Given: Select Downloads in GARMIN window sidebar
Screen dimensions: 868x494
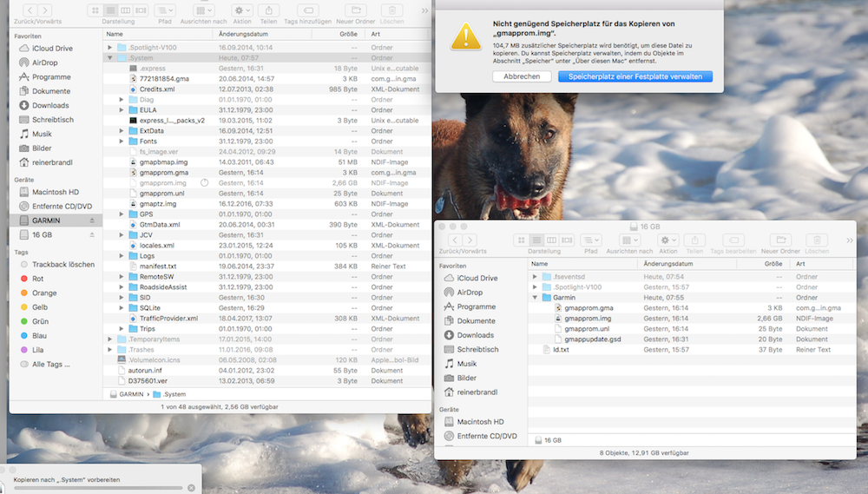Looking at the screenshot, I should [50, 105].
